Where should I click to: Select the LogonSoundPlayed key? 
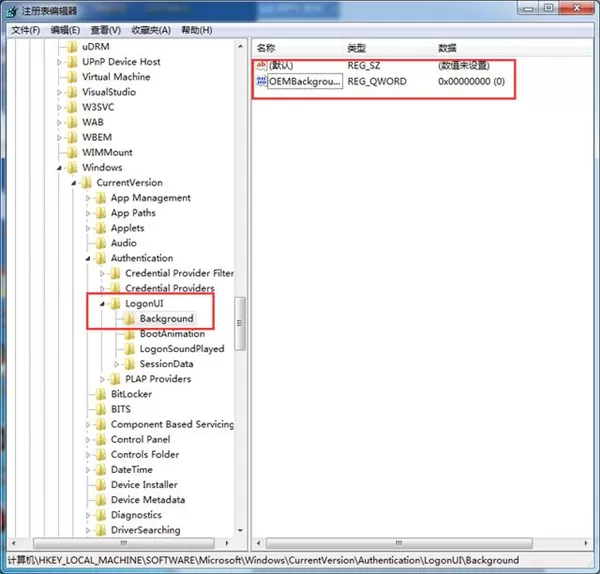[x=182, y=349]
